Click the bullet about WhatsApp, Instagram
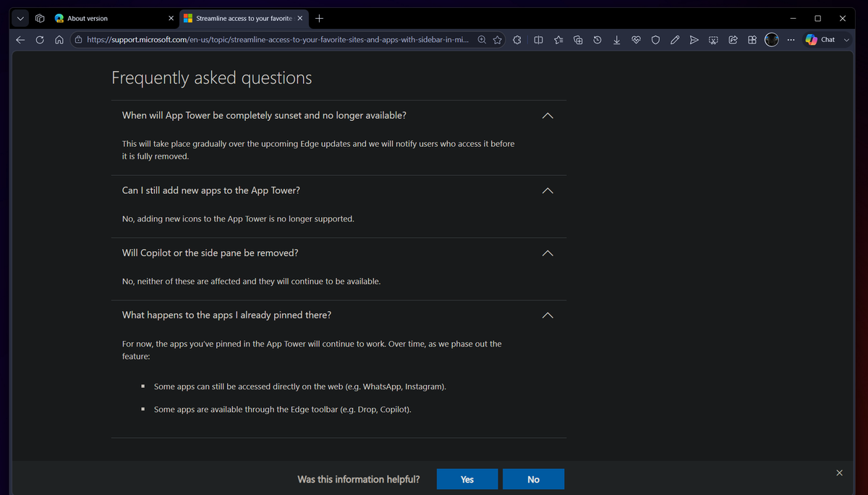This screenshot has width=868, height=495. tap(300, 386)
